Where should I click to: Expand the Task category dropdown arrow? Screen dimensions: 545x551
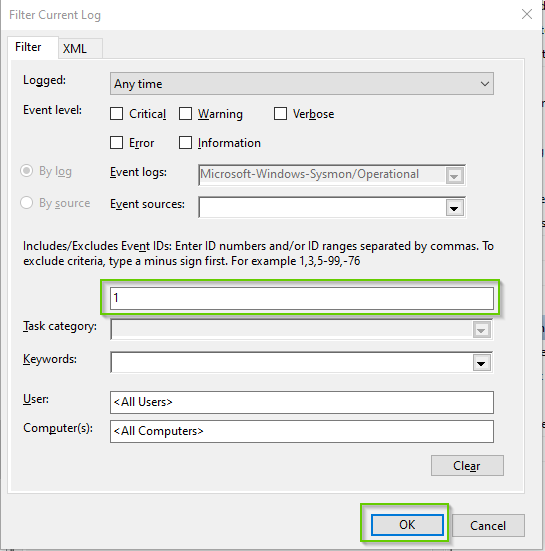pos(481,330)
